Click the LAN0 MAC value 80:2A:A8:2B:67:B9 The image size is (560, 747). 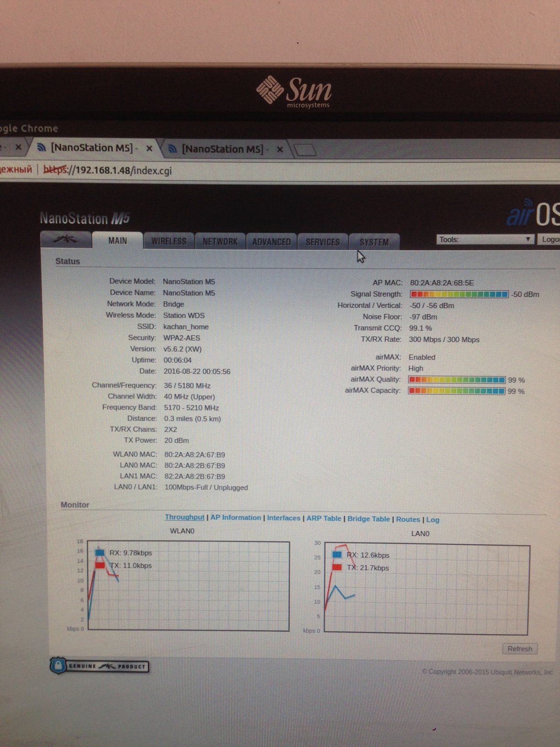[195, 466]
